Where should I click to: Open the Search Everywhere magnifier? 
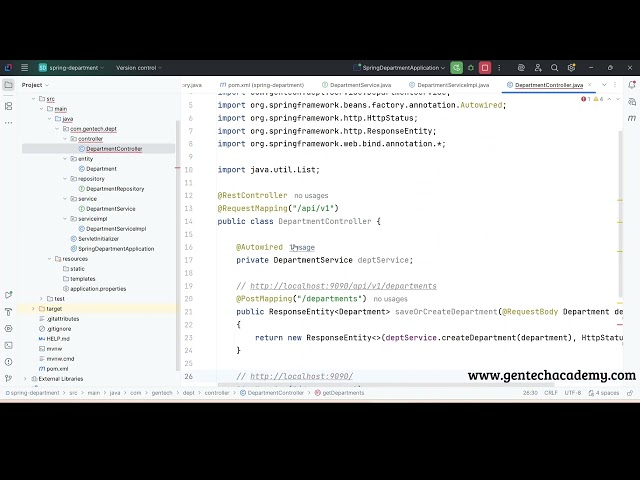[x=554, y=68]
